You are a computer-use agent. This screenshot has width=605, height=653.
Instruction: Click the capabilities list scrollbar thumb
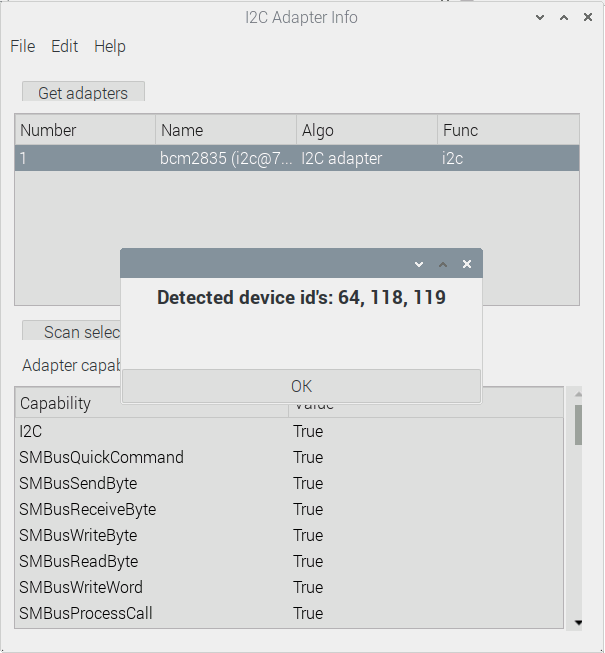point(577,423)
